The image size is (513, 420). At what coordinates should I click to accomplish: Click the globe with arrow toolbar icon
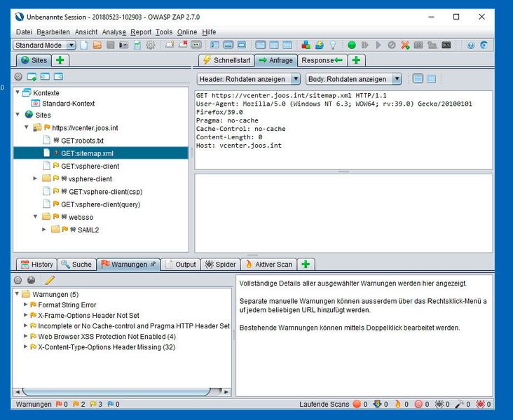[x=320, y=45]
